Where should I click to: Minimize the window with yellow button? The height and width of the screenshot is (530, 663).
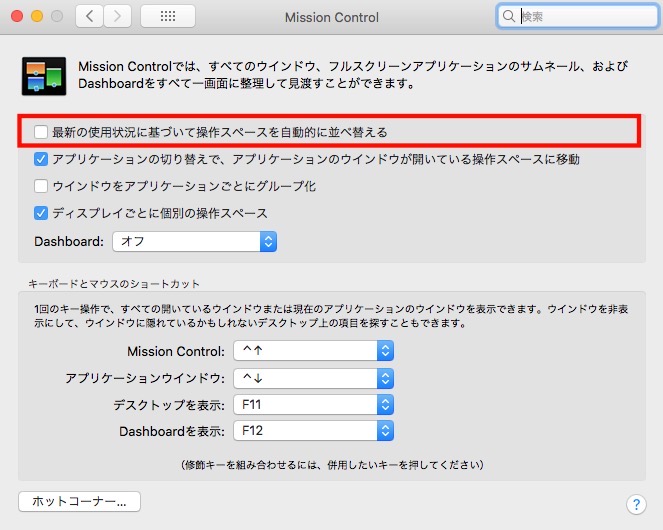click(x=37, y=16)
